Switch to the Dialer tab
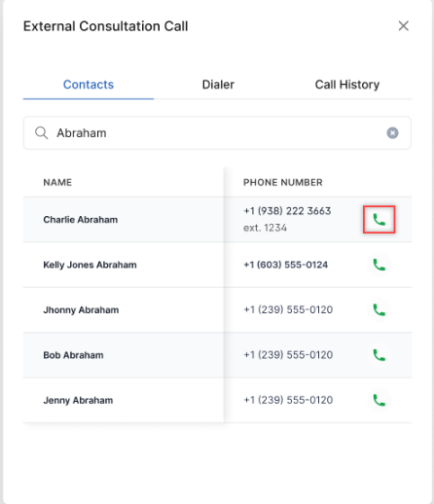Screen dimensions: 434x504 (218, 85)
